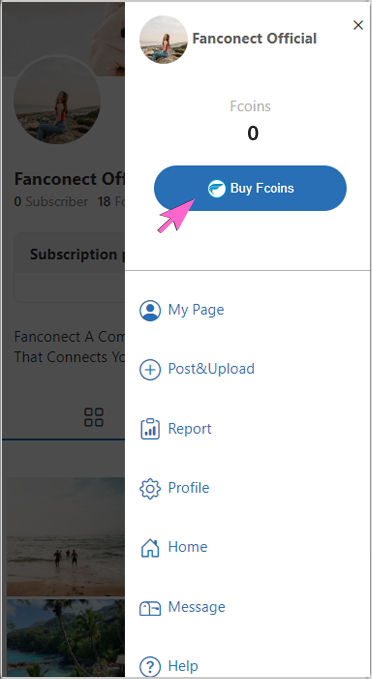372x679 pixels.
Task: Switch to the grid view tab
Action: click(94, 417)
